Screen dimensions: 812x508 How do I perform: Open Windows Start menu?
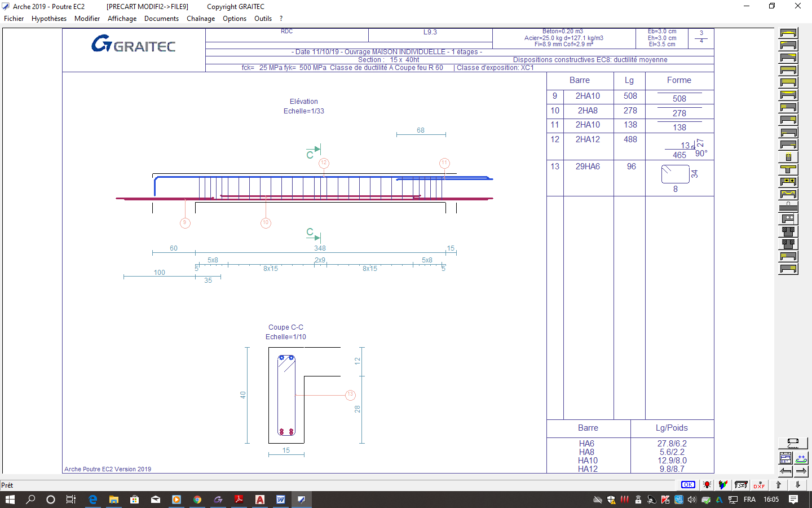click(10, 500)
